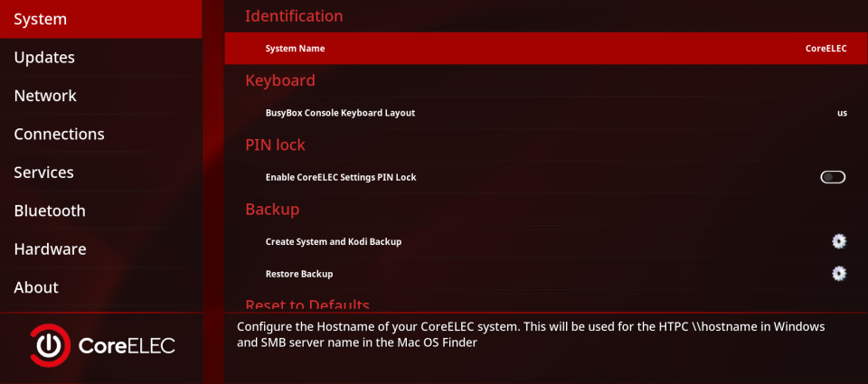Image resolution: width=868 pixels, height=384 pixels.
Task: Click the Reset to Defaults heading
Action: click(x=307, y=305)
